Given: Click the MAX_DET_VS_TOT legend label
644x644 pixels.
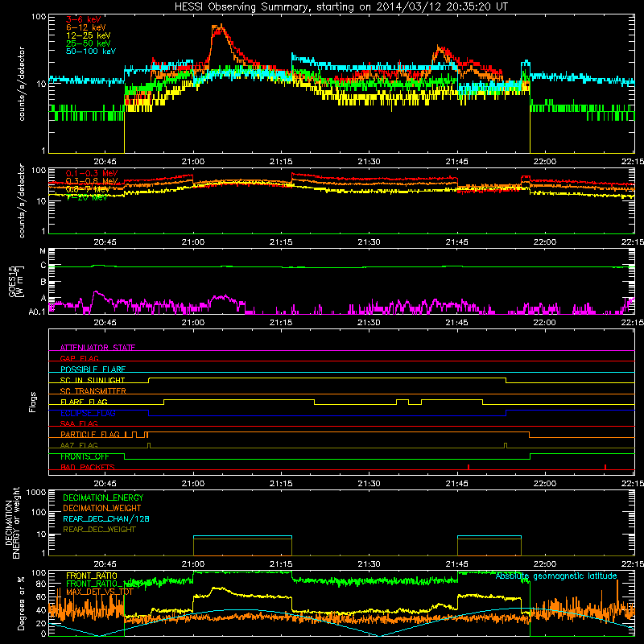Looking at the screenshot, I should tap(99, 592).
